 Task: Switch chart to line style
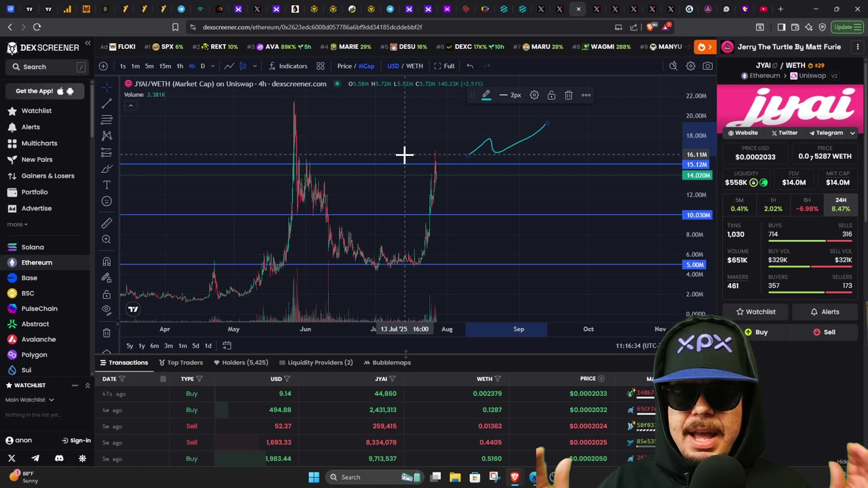[x=229, y=66]
